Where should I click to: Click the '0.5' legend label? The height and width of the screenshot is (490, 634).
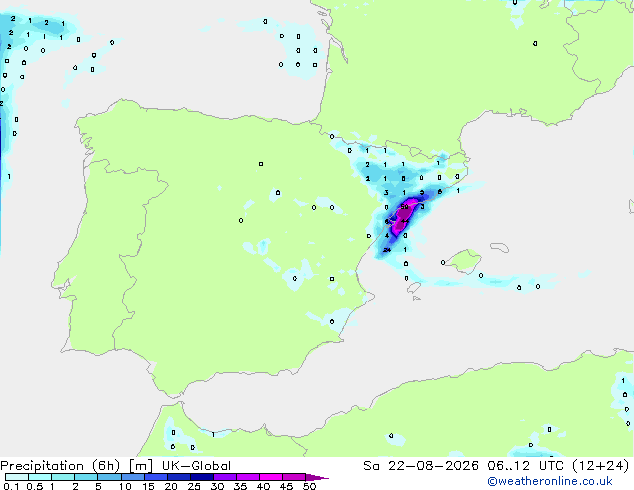[35, 486]
